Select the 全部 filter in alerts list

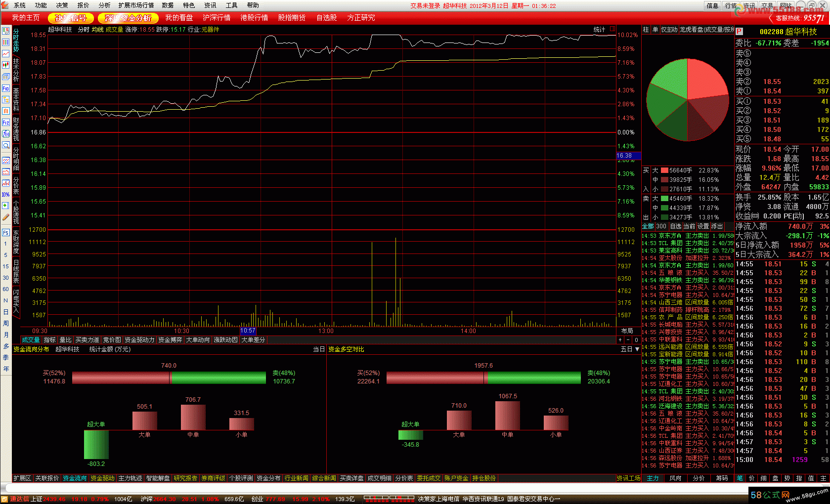tap(648, 226)
